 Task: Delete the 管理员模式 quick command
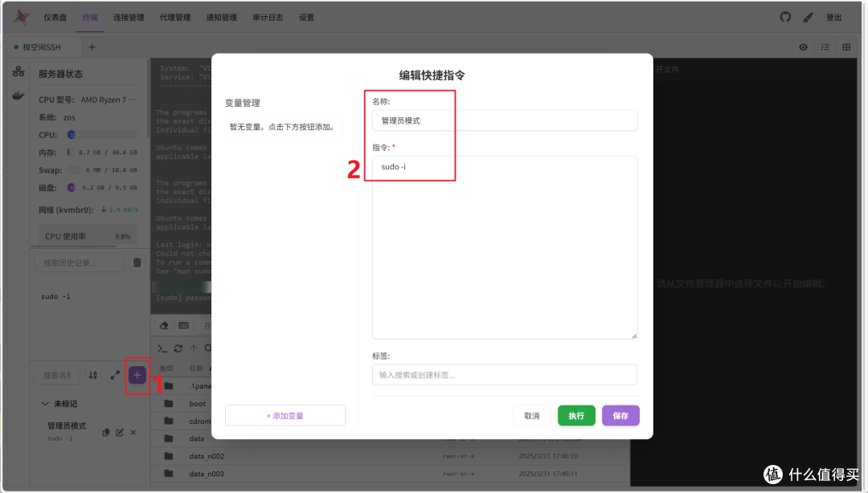133,432
